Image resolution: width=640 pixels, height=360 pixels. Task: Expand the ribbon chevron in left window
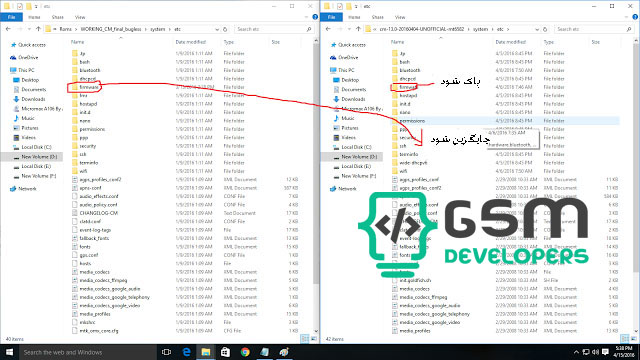tap(307, 17)
